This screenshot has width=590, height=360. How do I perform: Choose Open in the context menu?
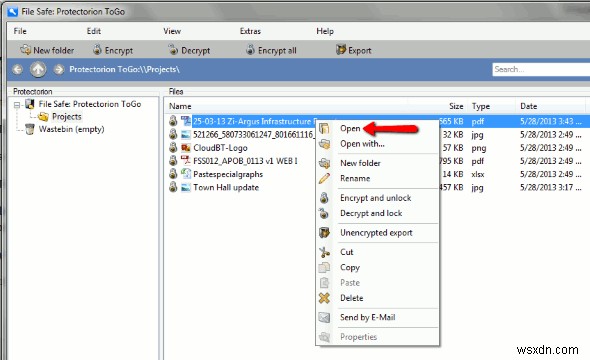point(350,128)
